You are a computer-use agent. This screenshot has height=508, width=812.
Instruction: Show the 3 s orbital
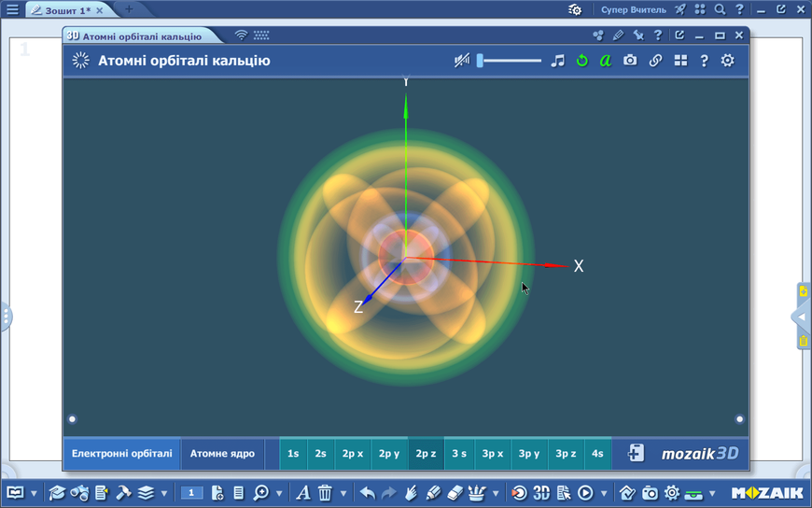tap(459, 454)
